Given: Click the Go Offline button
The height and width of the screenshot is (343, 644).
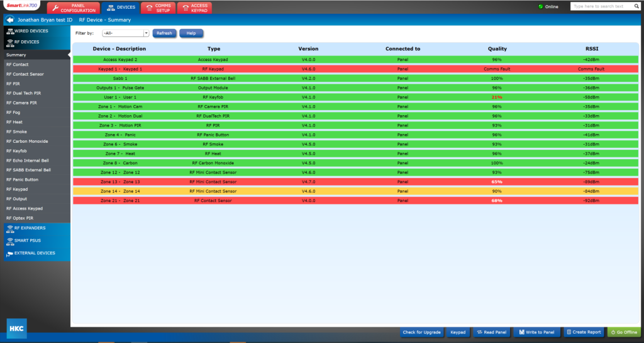Looking at the screenshot, I should [x=623, y=332].
